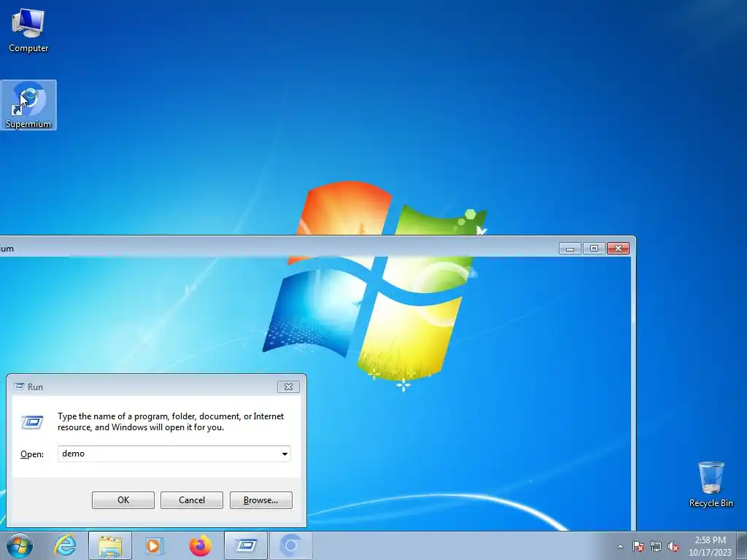Close the Run dialog with X button
This screenshot has width=747, height=560.
click(x=288, y=386)
